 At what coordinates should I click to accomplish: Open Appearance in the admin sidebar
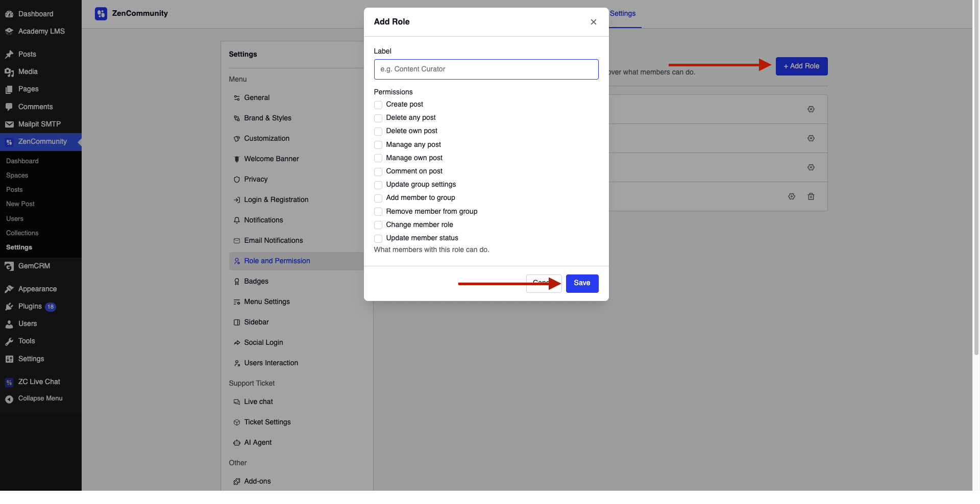(x=37, y=289)
